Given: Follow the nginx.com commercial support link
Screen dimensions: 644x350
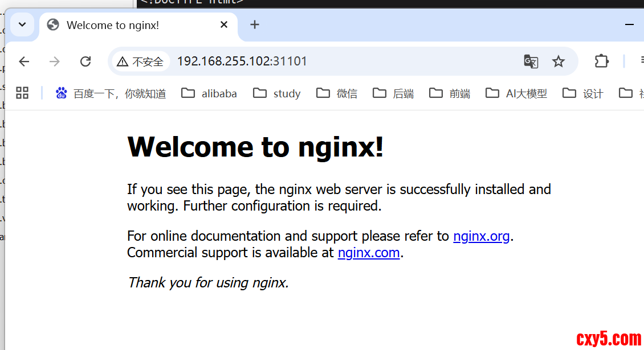Looking at the screenshot, I should click(x=369, y=252).
